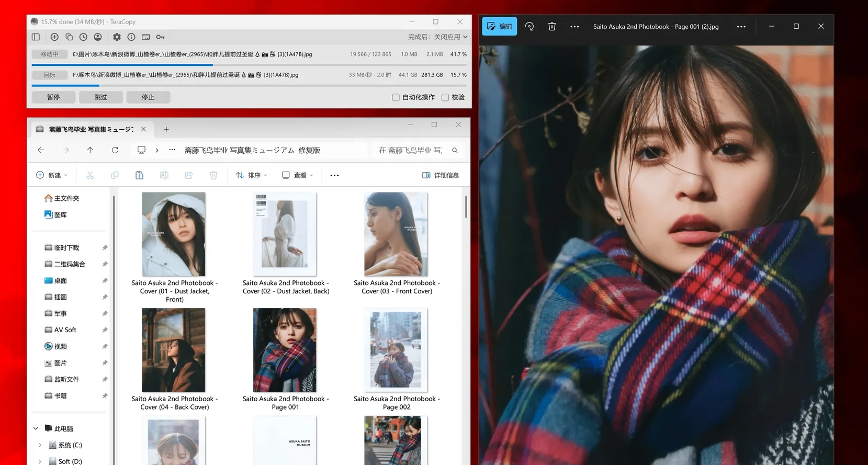This screenshot has height=465, width=868.
Task: Open the 完成后 关闭应用 dropdown
Action: (438, 37)
